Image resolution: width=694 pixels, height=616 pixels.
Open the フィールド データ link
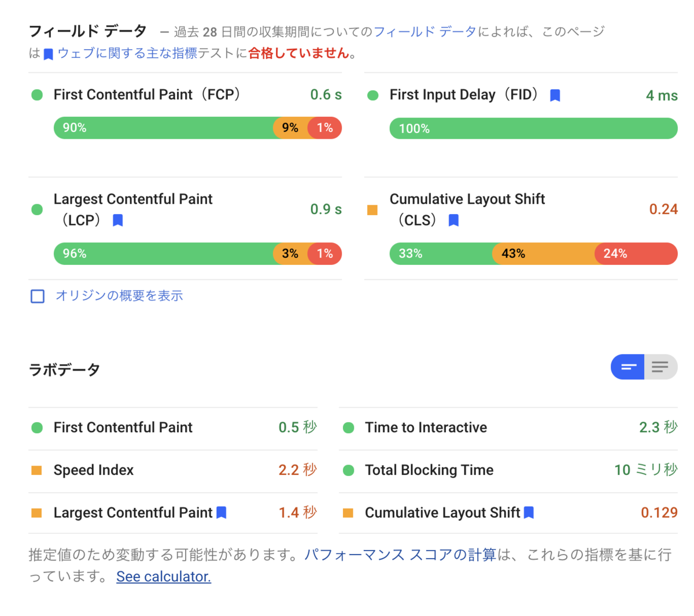441,32
